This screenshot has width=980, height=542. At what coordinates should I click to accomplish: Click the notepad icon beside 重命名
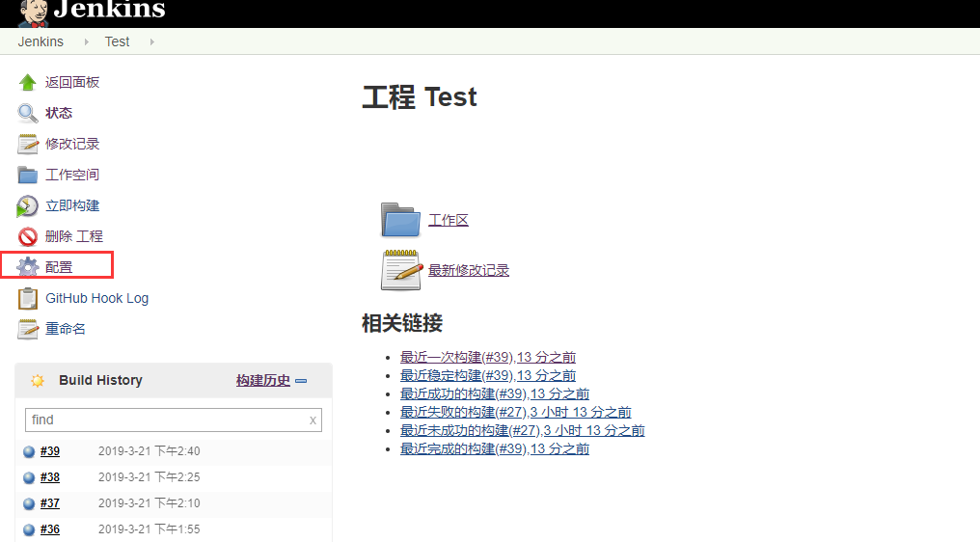coord(28,329)
